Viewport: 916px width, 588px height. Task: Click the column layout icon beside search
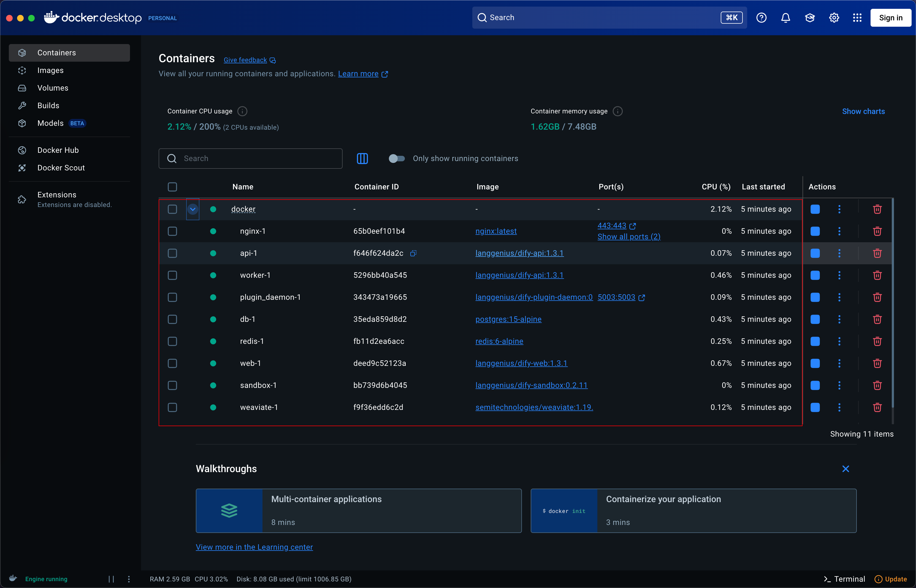tap(362, 159)
